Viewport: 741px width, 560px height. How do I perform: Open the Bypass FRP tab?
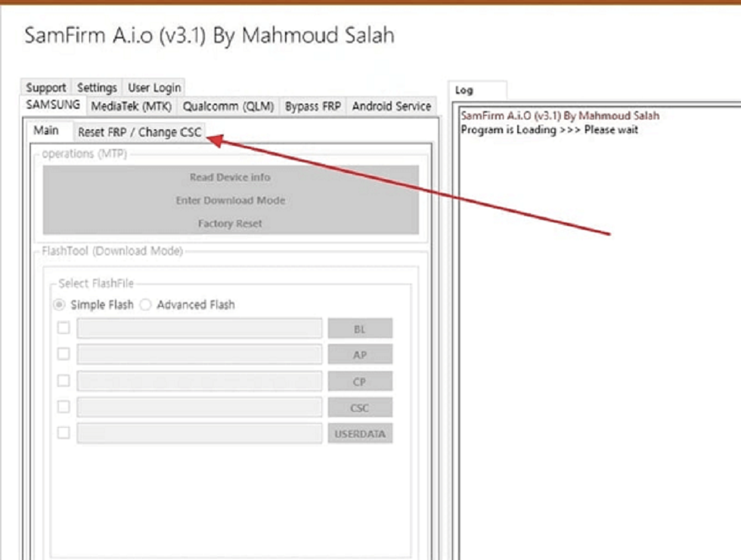pos(312,107)
